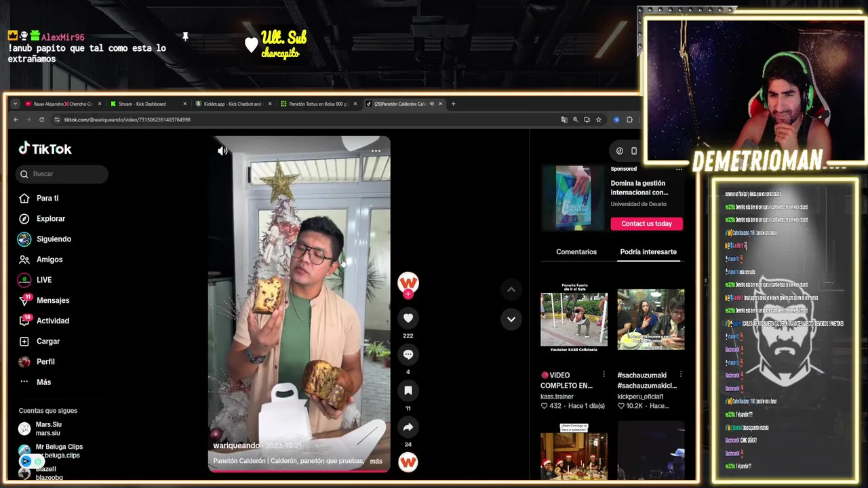The width and height of the screenshot is (868, 488).
Task: Open Mr Beluga Clips followed account
Action: [x=59, y=451]
